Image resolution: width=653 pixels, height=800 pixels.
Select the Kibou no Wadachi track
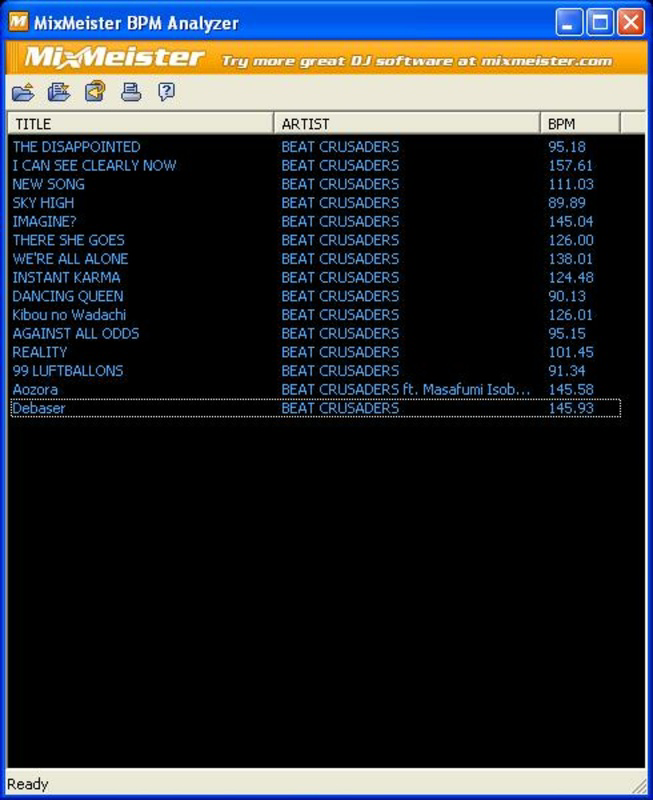[69, 315]
